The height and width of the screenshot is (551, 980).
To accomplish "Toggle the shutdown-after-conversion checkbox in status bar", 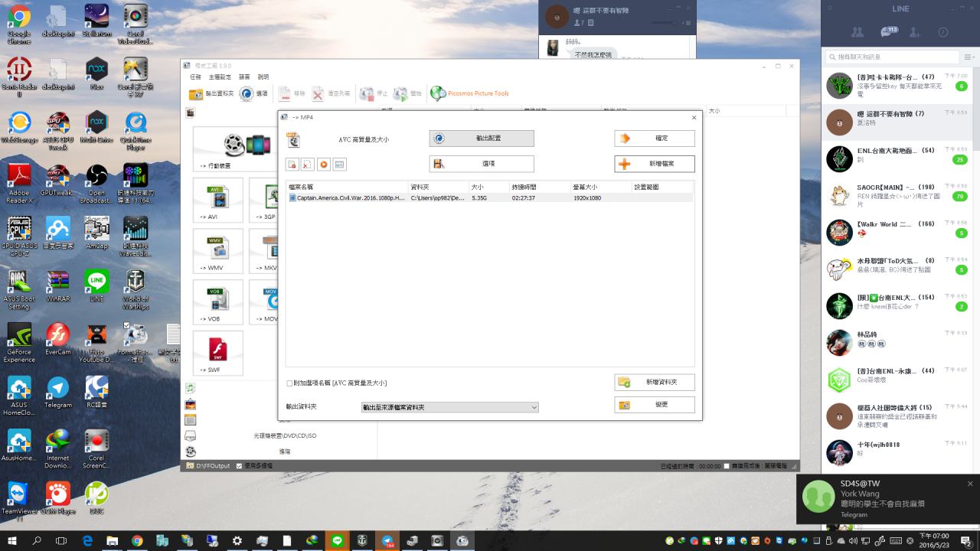I will pos(728,465).
